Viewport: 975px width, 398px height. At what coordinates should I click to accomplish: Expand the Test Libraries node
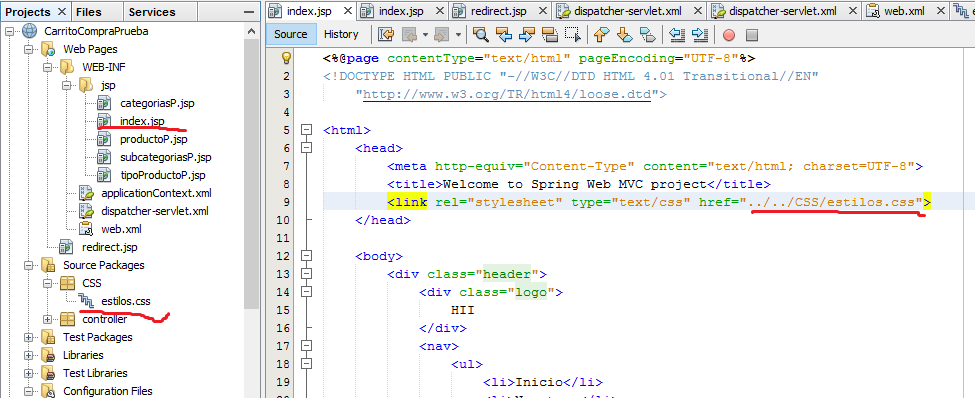(28, 374)
